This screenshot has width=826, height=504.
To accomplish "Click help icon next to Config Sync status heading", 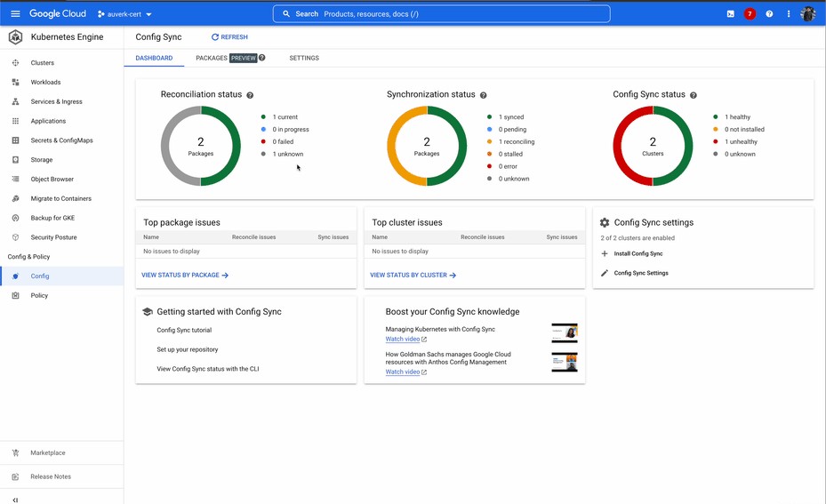I will [694, 95].
